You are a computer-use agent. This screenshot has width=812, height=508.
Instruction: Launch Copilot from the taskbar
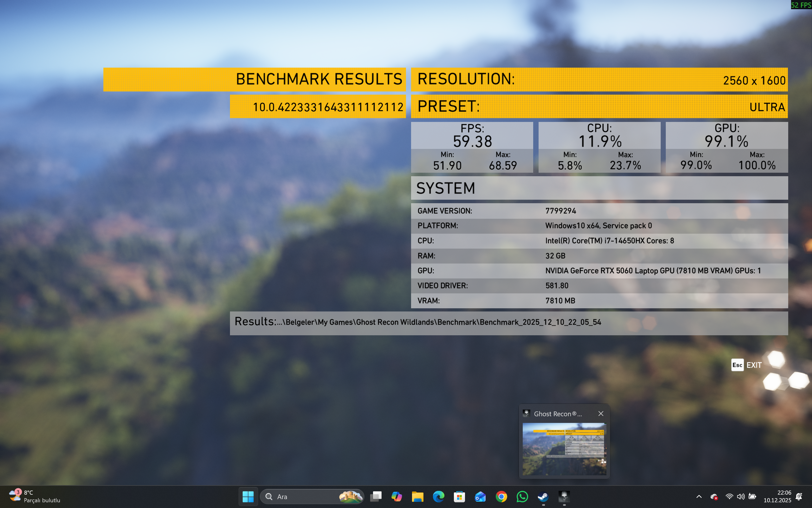pos(396,496)
